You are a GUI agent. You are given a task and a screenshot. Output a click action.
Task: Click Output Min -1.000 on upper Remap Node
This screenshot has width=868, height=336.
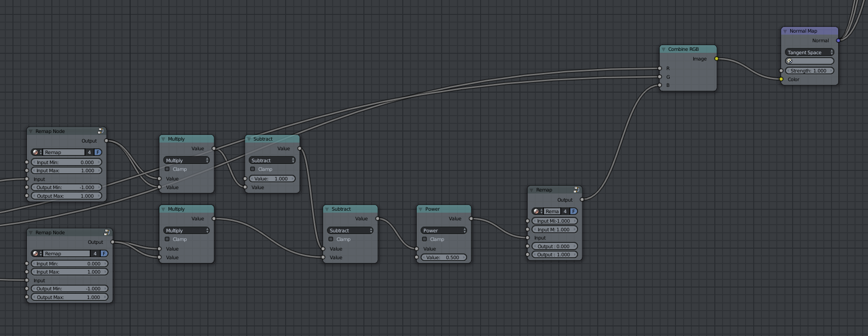66,187
